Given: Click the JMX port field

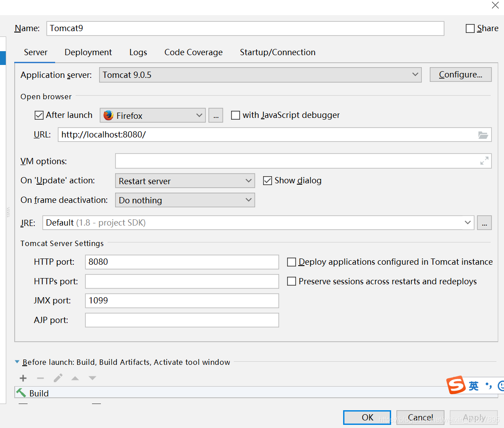Looking at the screenshot, I should (182, 301).
